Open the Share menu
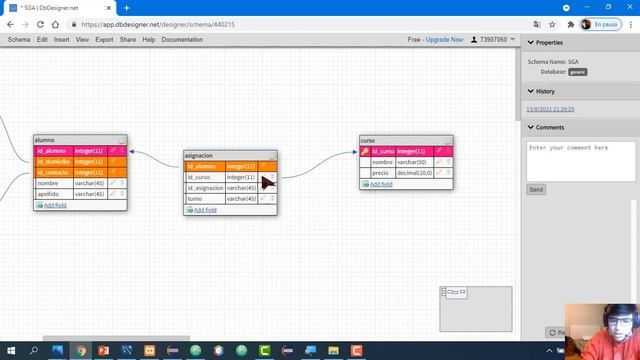The image size is (640, 360). click(x=128, y=40)
